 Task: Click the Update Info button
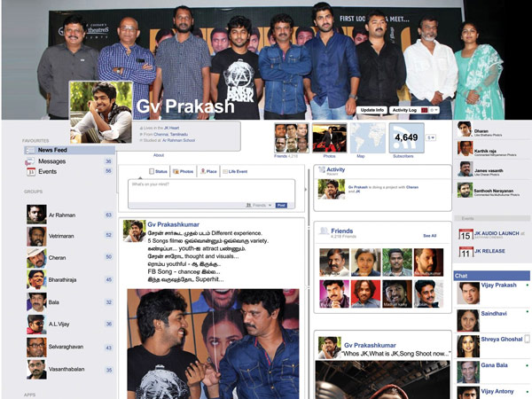point(372,110)
